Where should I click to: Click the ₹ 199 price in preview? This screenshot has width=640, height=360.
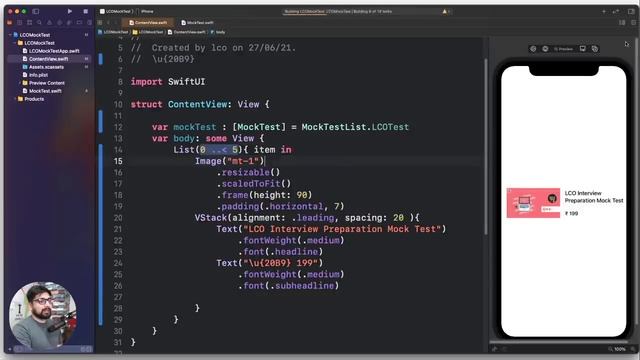(571, 213)
